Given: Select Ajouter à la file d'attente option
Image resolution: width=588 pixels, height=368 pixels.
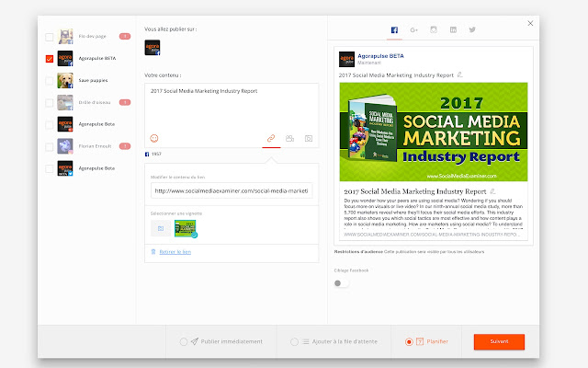Looking at the screenshot, I should (x=294, y=341).
